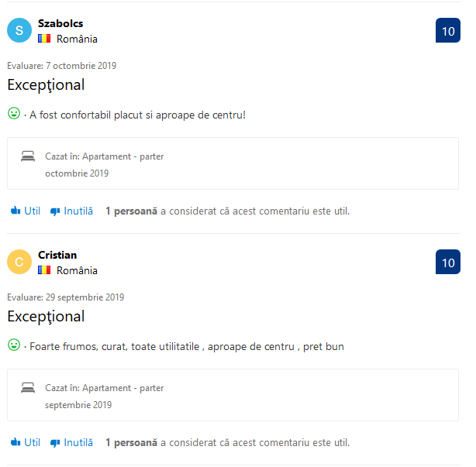
Task: Mark Cristian's review as Inutilă
Action: pyautogui.click(x=71, y=443)
